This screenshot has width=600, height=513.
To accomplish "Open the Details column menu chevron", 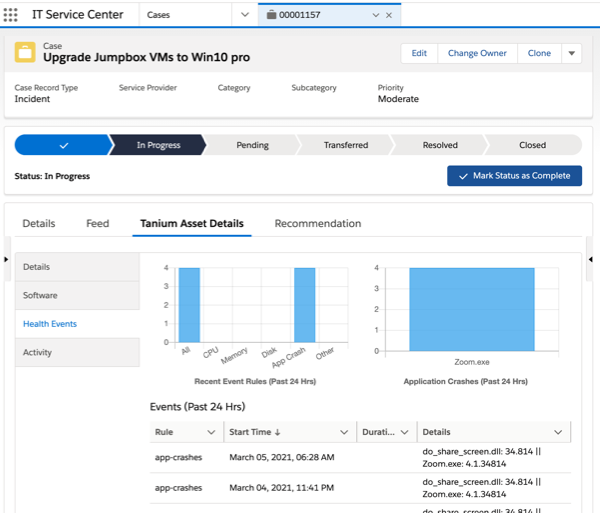I will point(558,432).
